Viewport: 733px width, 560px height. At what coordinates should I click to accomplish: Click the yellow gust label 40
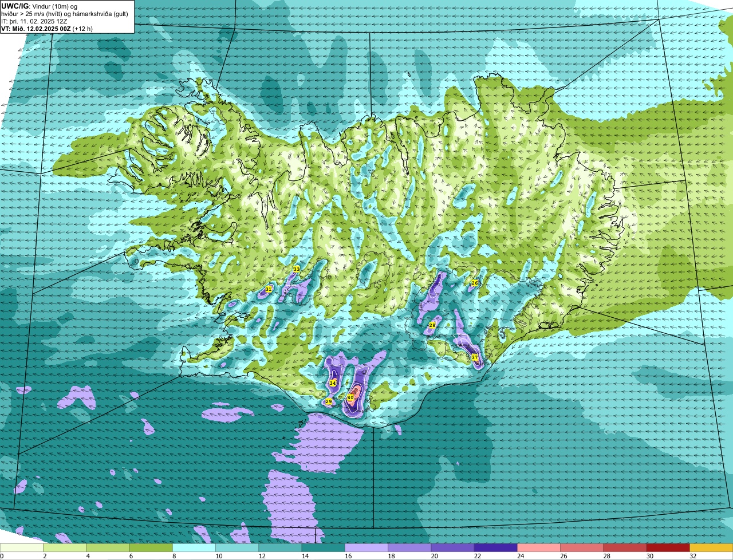coord(350,397)
